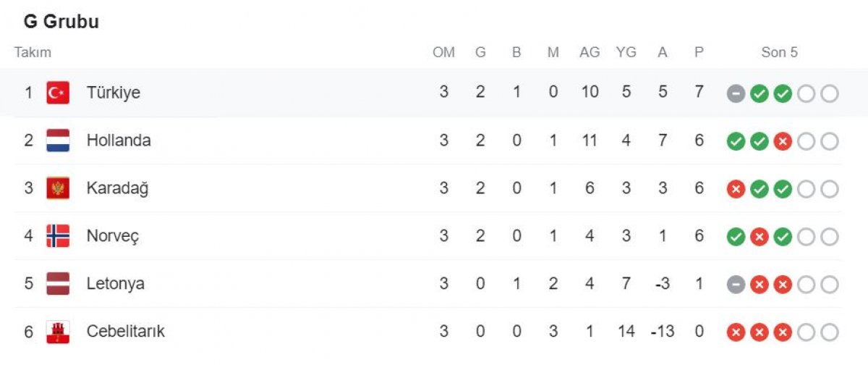Click Norveç's first green win icon

736,237
